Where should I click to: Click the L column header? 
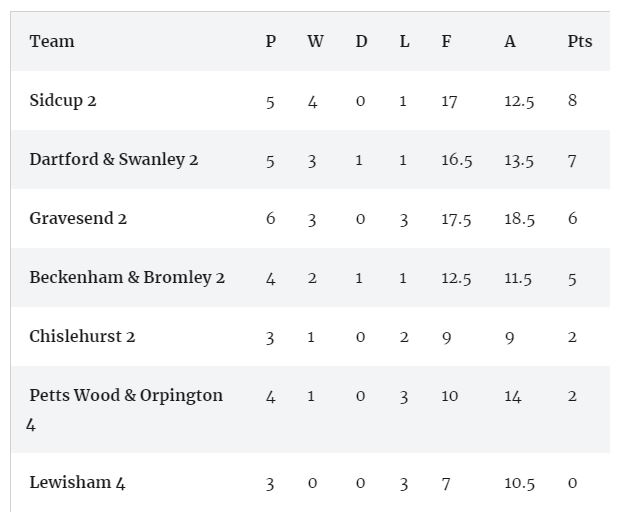coord(404,41)
